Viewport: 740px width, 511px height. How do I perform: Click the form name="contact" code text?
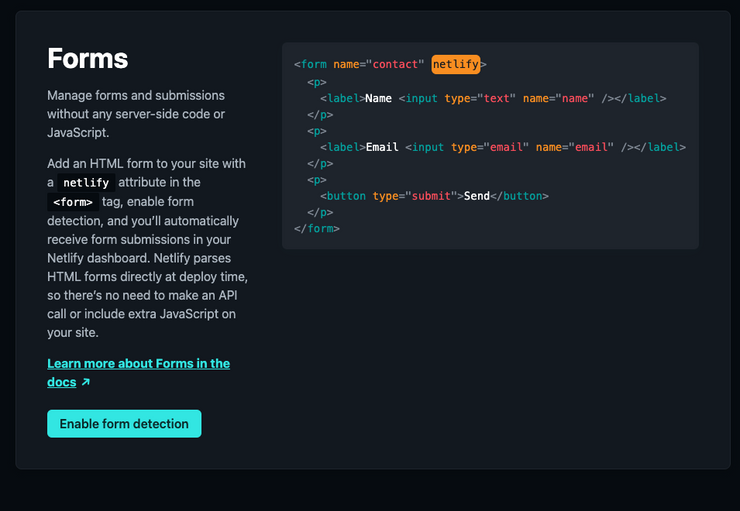click(x=359, y=64)
